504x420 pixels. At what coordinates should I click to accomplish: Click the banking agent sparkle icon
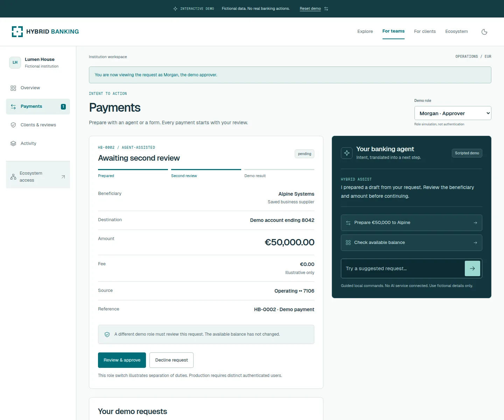point(347,153)
